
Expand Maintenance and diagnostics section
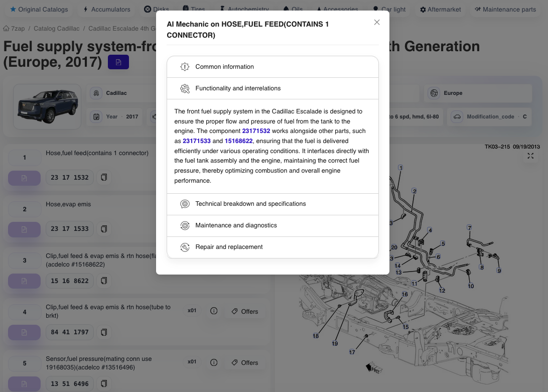272,225
